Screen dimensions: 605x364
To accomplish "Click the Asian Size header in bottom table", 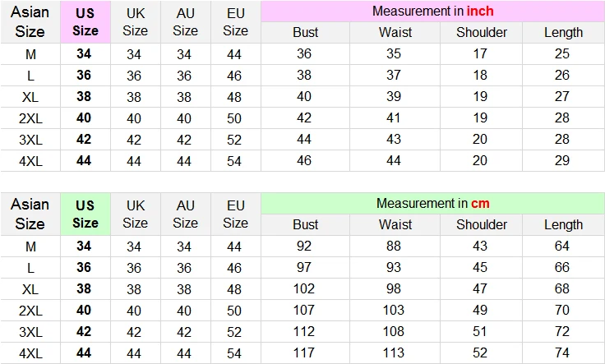I will tap(30, 214).
